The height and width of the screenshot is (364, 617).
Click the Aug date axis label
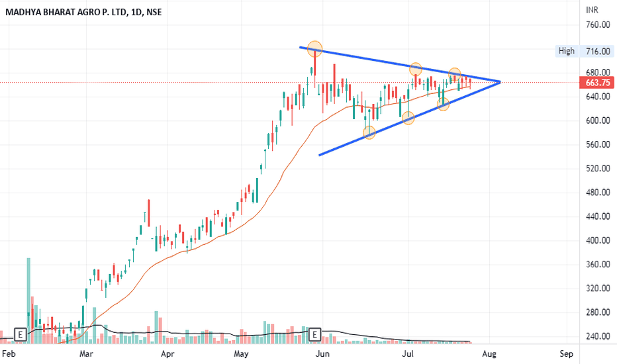(x=489, y=354)
